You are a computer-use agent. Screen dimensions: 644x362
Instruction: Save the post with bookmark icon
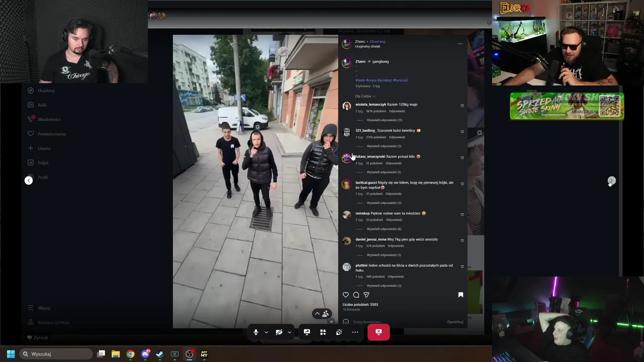click(x=460, y=295)
